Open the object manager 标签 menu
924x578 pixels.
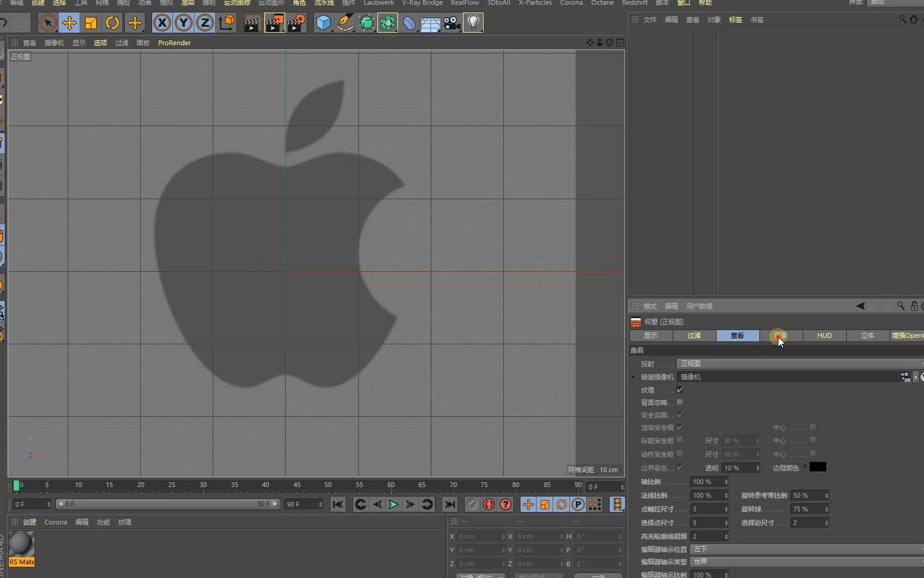pos(736,20)
